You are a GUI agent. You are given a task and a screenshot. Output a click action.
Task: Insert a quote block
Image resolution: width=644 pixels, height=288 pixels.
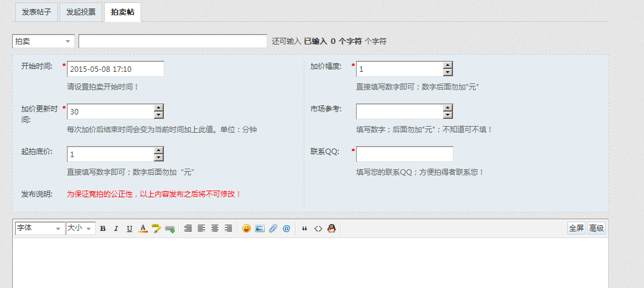point(304,228)
